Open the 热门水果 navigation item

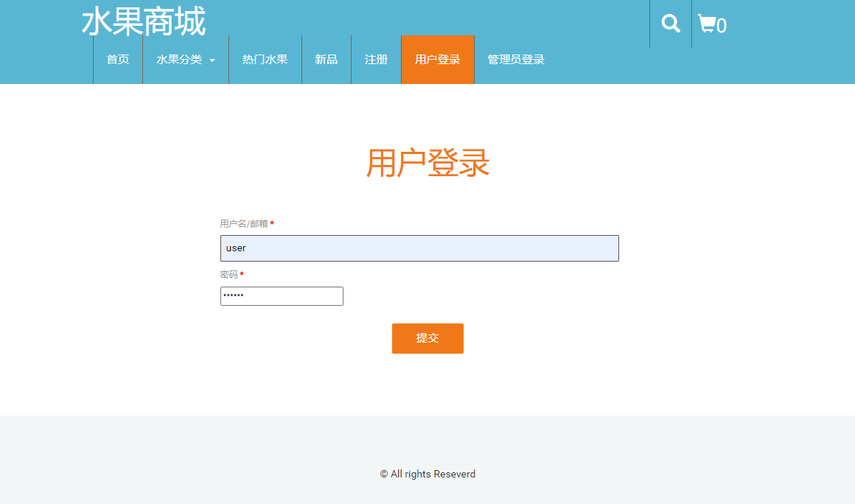pos(265,60)
